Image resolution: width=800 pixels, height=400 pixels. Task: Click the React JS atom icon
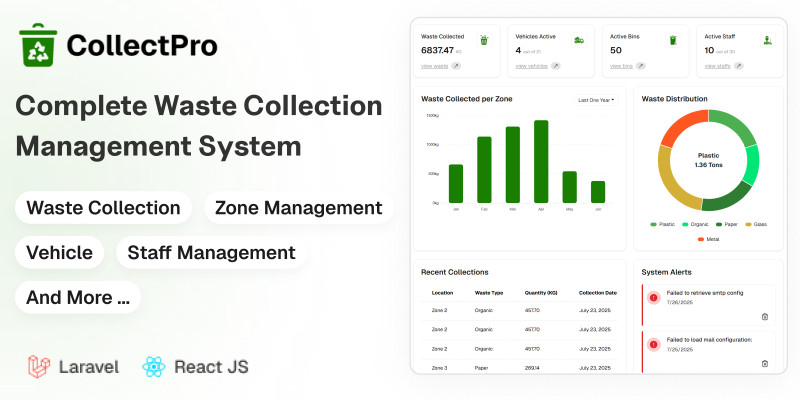click(154, 366)
